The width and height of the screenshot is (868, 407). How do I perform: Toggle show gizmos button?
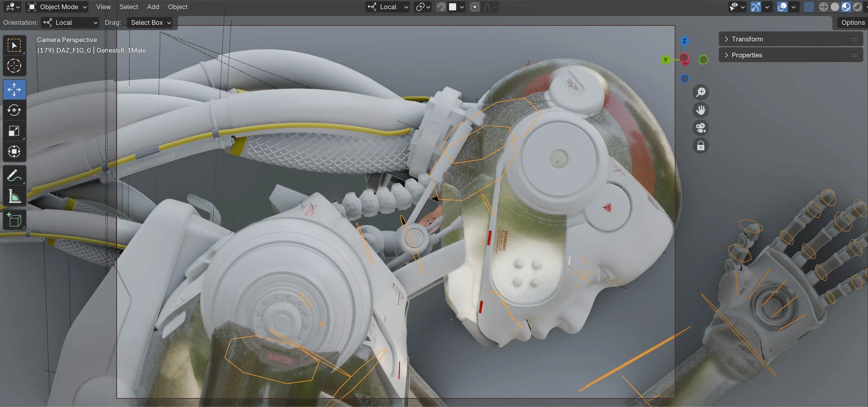pyautogui.click(x=756, y=7)
